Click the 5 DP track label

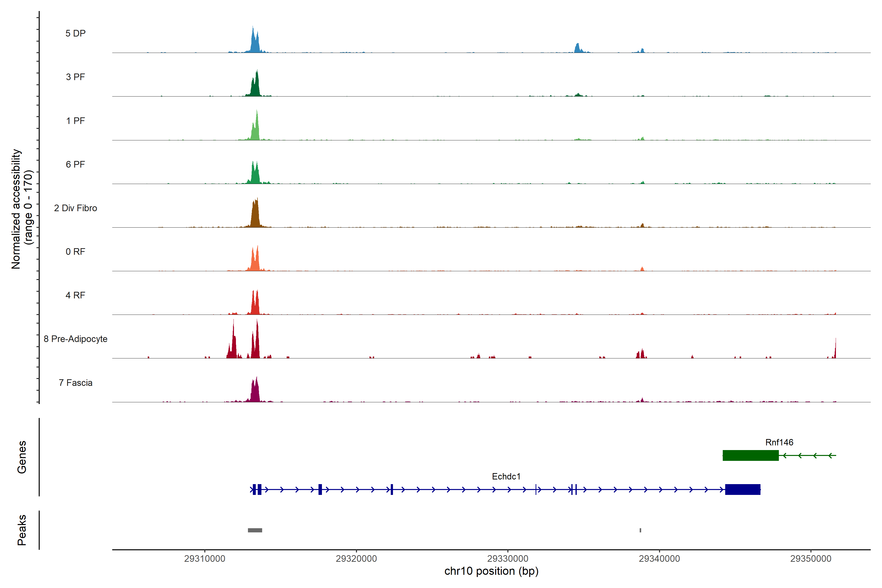(x=75, y=33)
